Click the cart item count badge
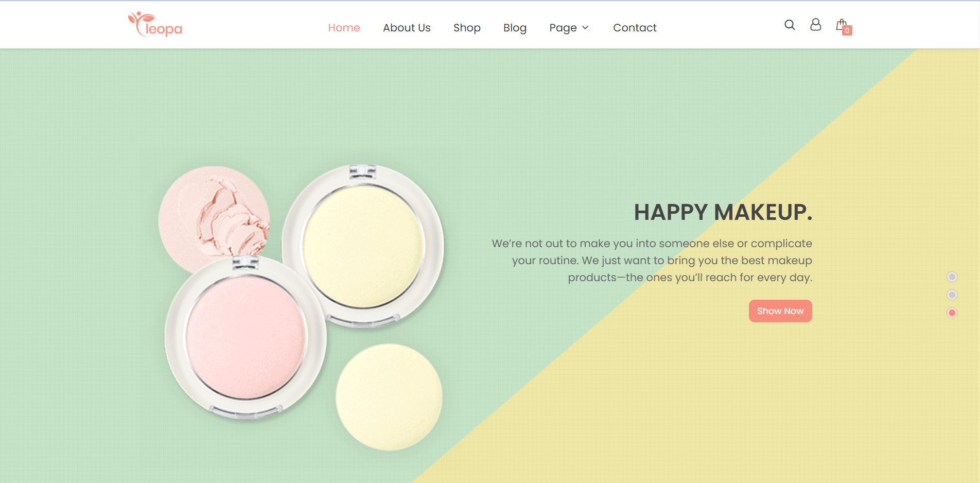The height and width of the screenshot is (483, 980). click(x=847, y=31)
